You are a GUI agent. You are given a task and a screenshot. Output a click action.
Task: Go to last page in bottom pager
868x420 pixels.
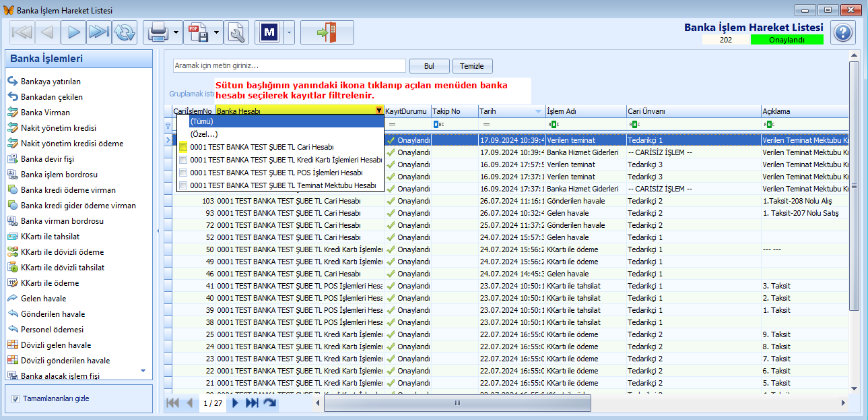click(x=252, y=403)
